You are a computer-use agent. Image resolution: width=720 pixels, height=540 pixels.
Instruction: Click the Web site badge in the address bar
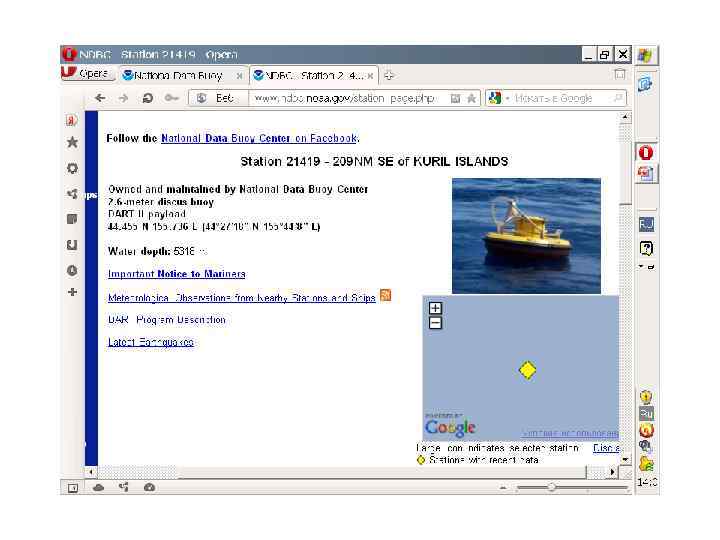(218, 98)
